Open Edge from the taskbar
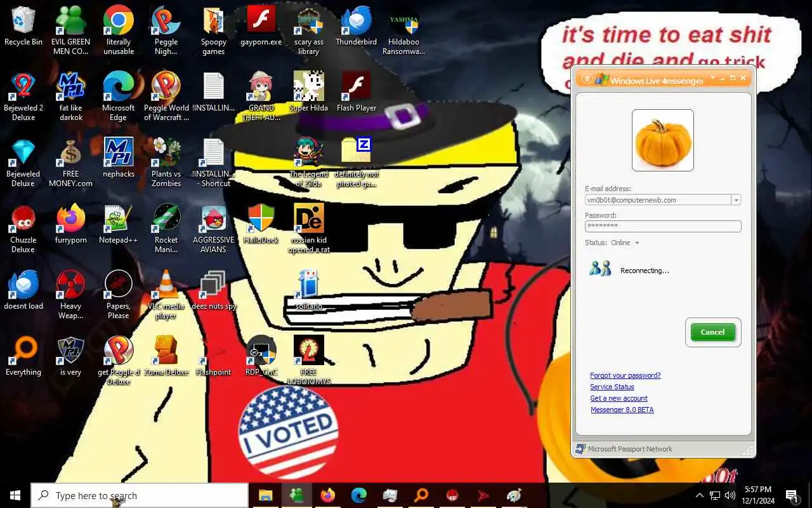The image size is (812, 508). pos(358,495)
